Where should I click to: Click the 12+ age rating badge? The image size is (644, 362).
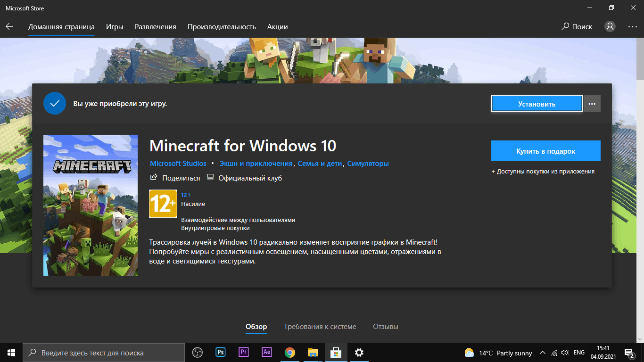point(163,204)
